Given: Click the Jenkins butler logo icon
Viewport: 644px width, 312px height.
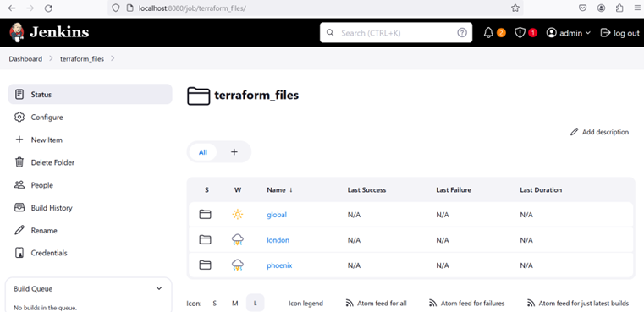Looking at the screenshot, I should pos(17,32).
